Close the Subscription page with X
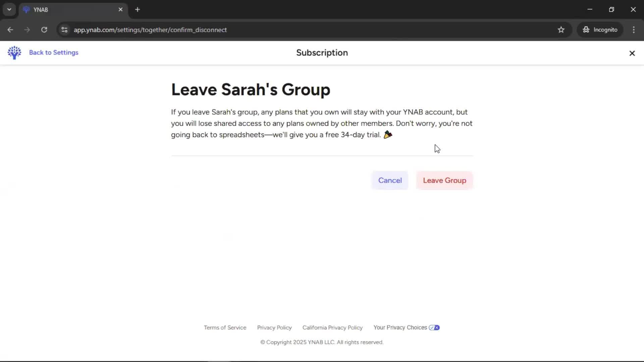Image resolution: width=644 pixels, height=362 pixels. [632, 53]
